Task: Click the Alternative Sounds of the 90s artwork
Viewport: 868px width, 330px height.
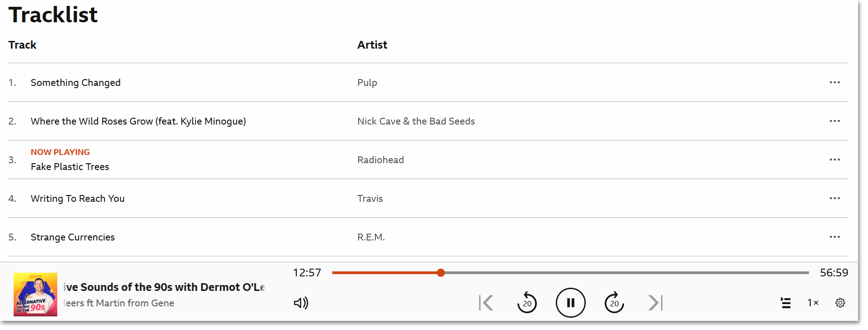Action: (35, 294)
